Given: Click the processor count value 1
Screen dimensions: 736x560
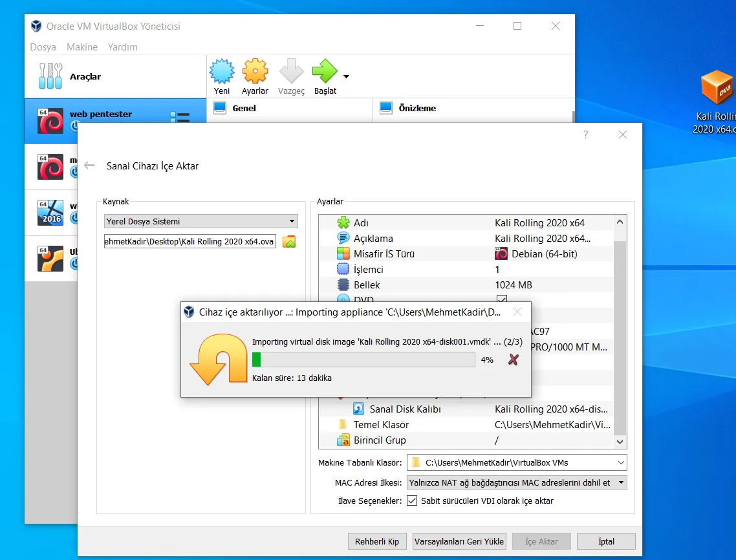Looking at the screenshot, I should coord(497,270).
